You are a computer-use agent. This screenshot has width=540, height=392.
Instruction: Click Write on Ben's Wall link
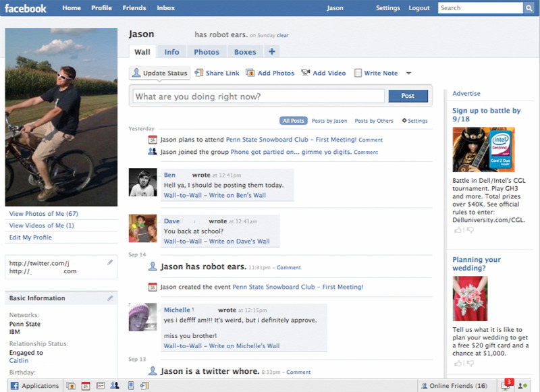click(x=238, y=195)
